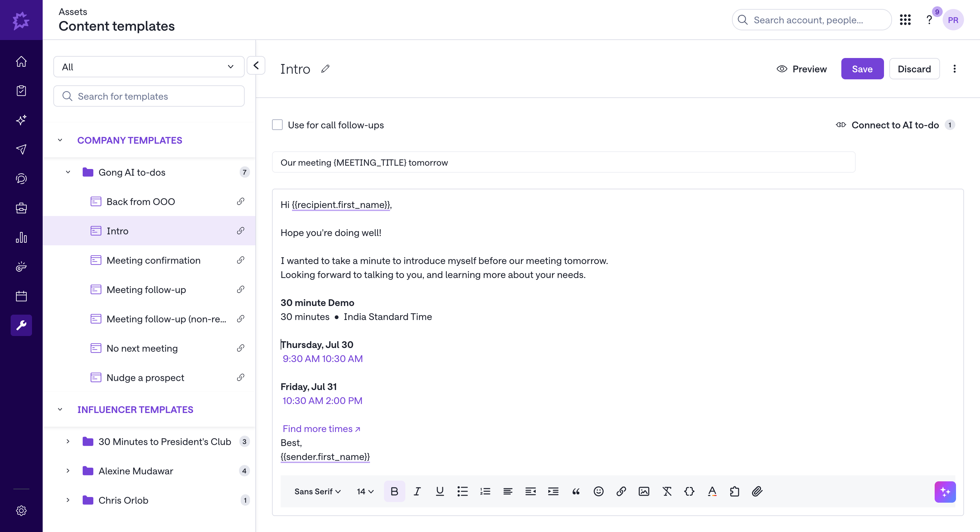Click the Gong logo at top left

tap(21, 20)
